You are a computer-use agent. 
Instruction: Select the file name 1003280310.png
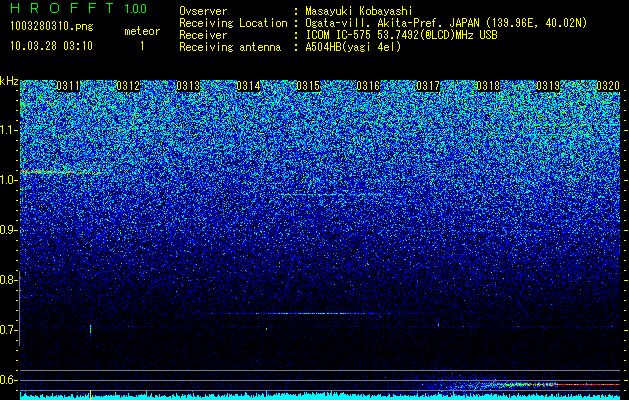[x=52, y=26]
